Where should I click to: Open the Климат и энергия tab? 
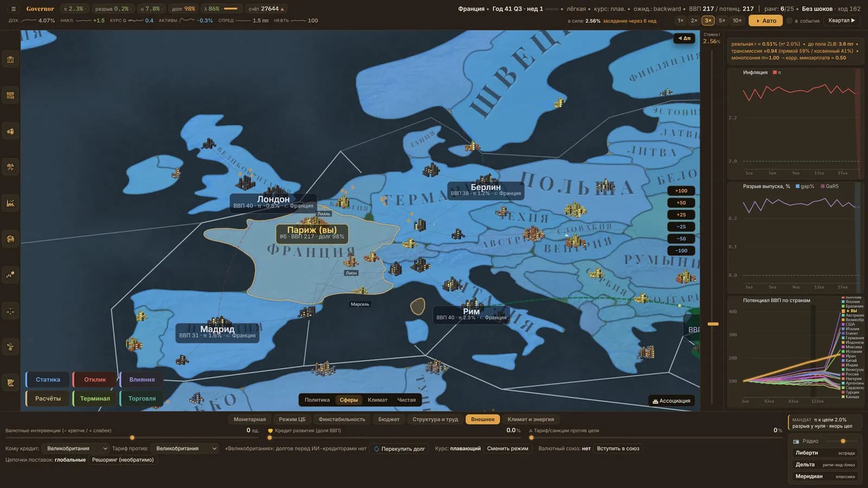(x=531, y=419)
